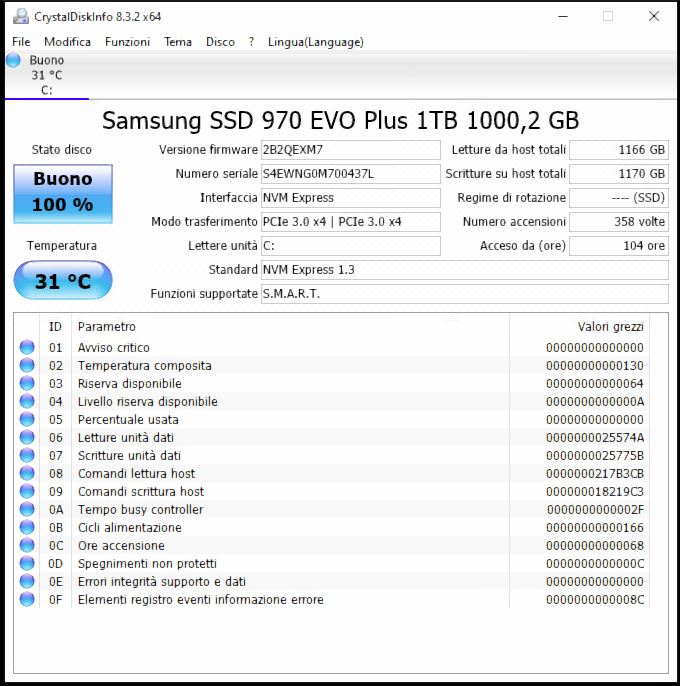Minimize the CrystalDiskInfo window
The image size is (680, 686).
563,17
